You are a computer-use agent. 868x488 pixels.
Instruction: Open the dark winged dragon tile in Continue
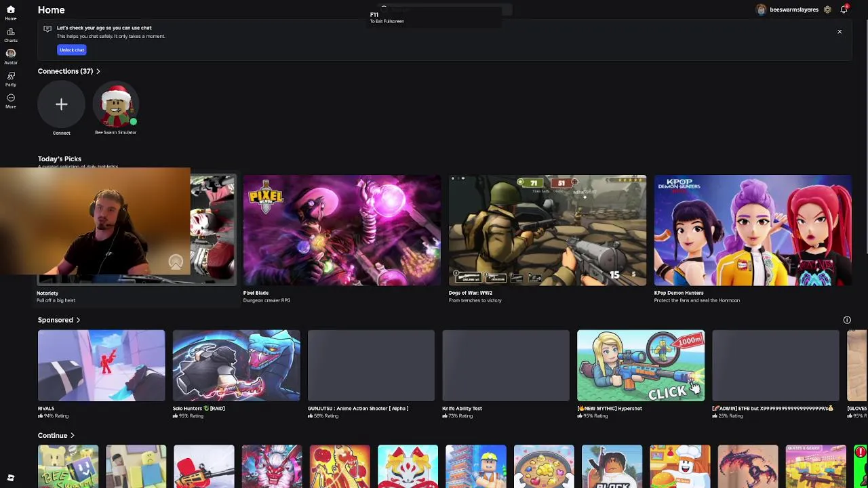pos(748,466)
